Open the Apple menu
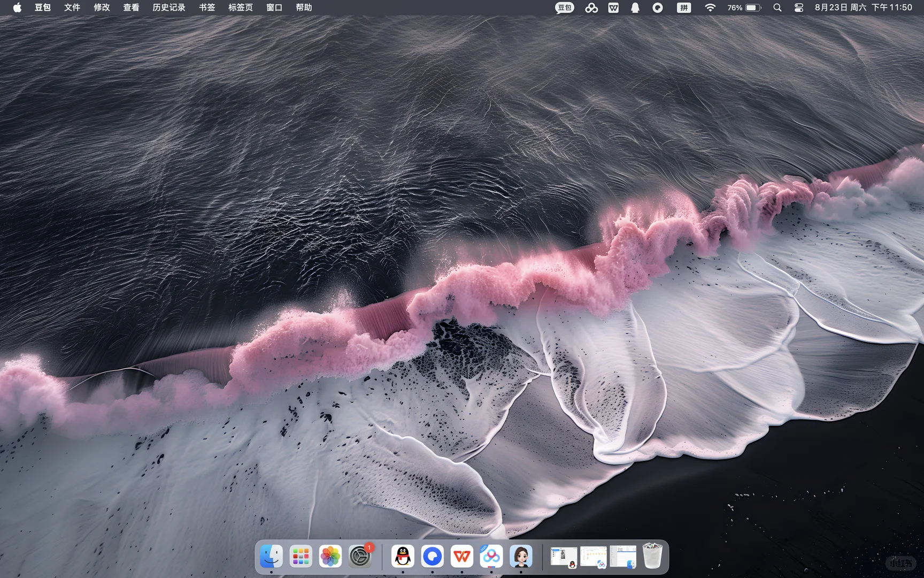 pyautogui.click(x=17, y=7)
